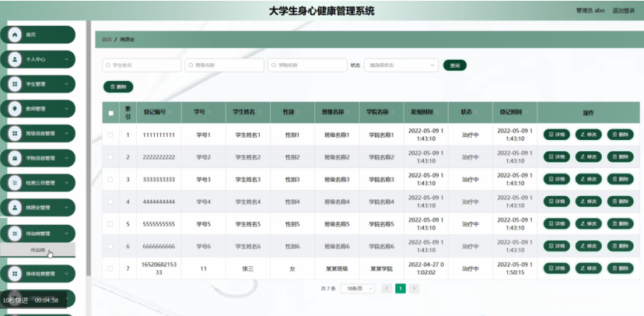Click 退出登录 to log out
This screenshot has height=316, width=644.
pyautogui.click(x=624, y=11)
